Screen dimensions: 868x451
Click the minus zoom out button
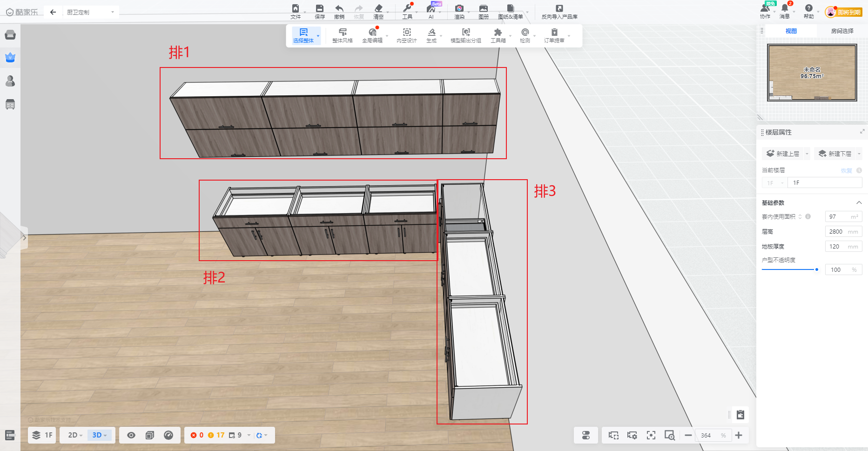click(688, 435)
